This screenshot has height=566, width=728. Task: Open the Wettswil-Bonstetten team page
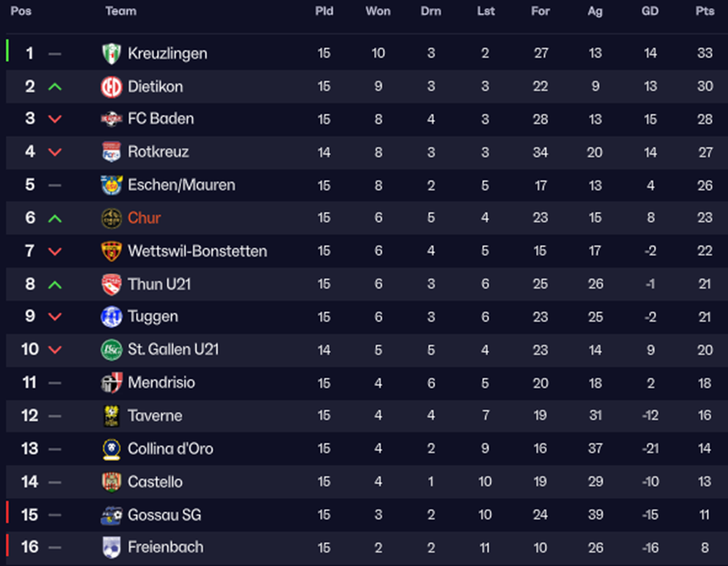pos(197,251)
